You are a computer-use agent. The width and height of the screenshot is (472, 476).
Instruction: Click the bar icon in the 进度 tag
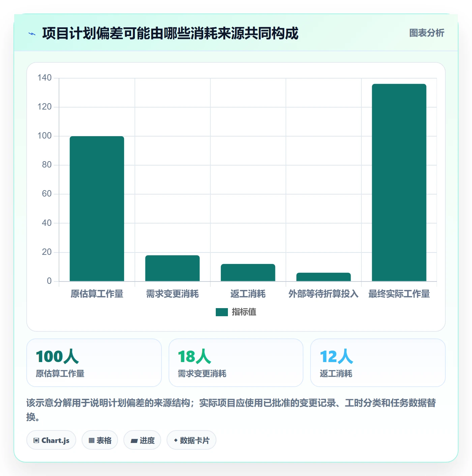point(134,441)
